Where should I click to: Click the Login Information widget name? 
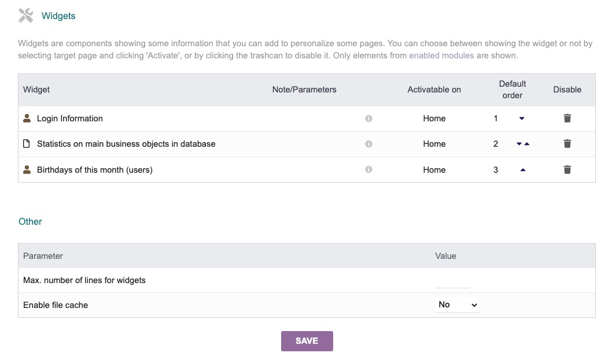tap(69, 118)
